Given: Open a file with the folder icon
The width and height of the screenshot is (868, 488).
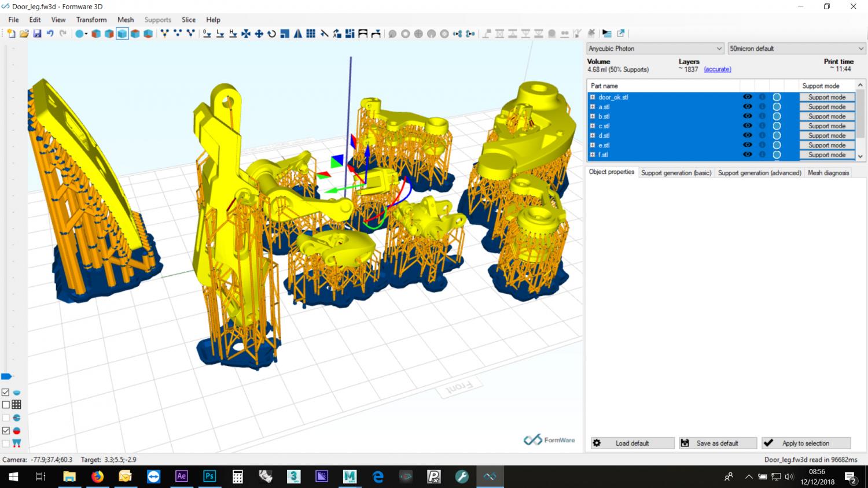Looking at the screenshot, I should 24,34.
